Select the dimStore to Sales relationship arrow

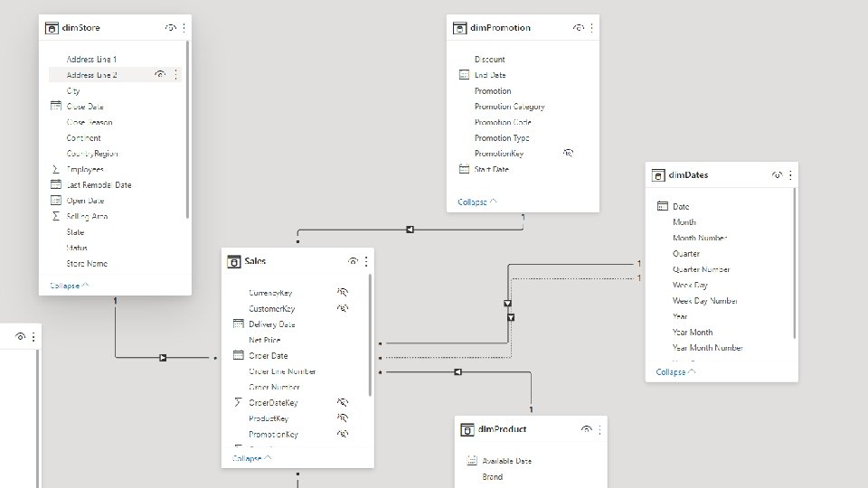click(163, 358)
